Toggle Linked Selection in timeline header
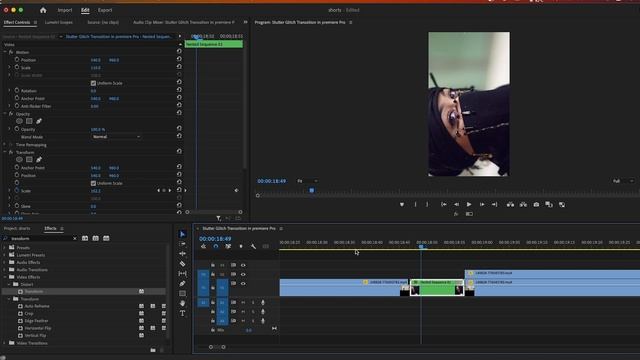The width and height of the screenshot is (640, 360). (228, 246)
